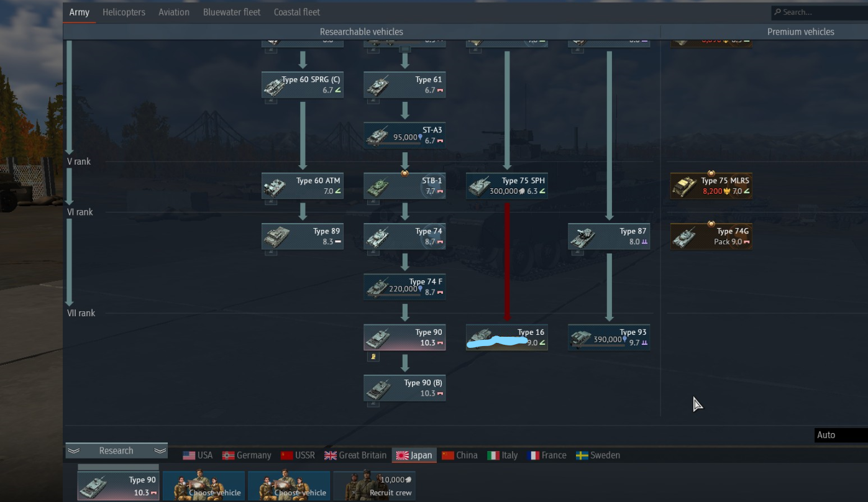Click the small icon under Type 60 ATM
The height and width of the screenshot is (502, 868).
pyautogui.click(x=271, y=202)
